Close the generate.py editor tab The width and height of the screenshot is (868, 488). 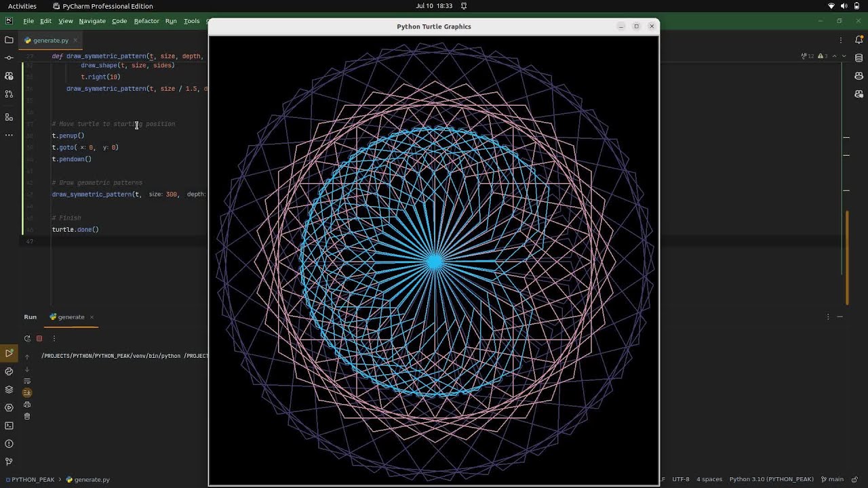pos(75,41)
